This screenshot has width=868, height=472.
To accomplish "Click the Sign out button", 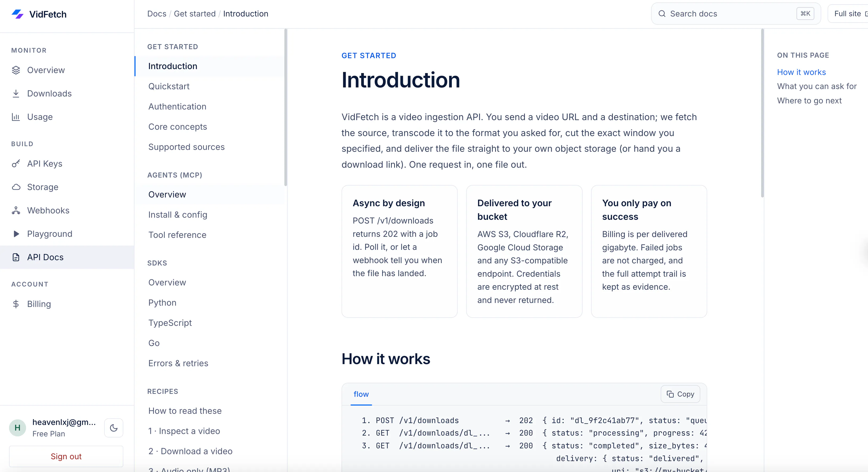I will coord(66,456).
